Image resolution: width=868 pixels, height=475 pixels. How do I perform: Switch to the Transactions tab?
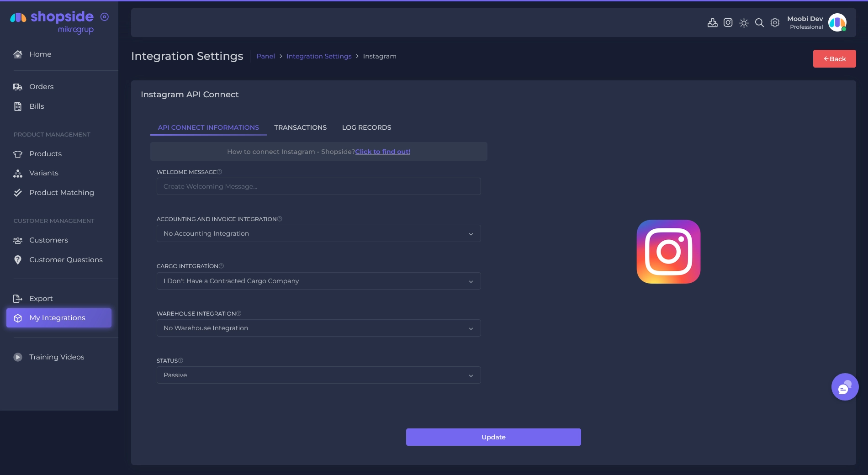[x=301, y=127]
